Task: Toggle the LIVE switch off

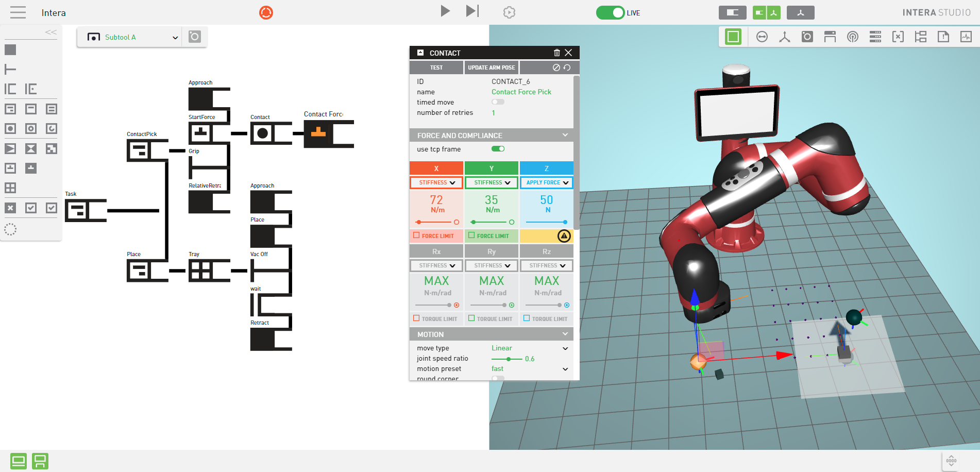Action: tap(611, 12)
